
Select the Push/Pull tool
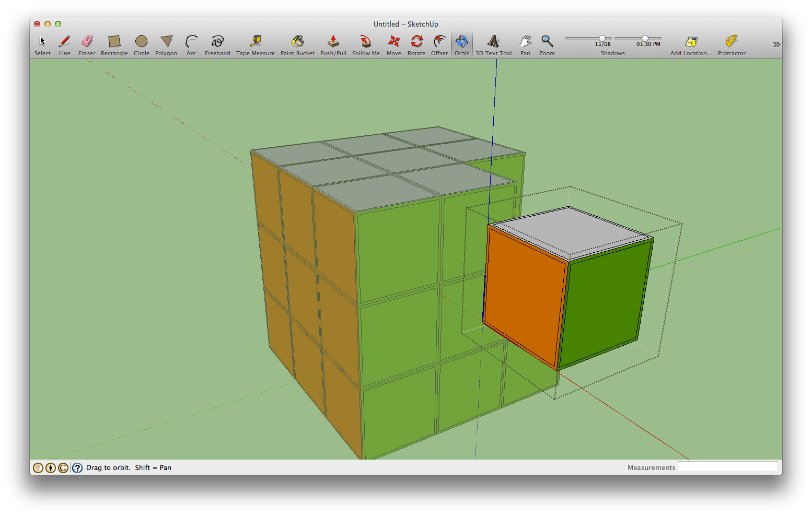coord(333,42)
